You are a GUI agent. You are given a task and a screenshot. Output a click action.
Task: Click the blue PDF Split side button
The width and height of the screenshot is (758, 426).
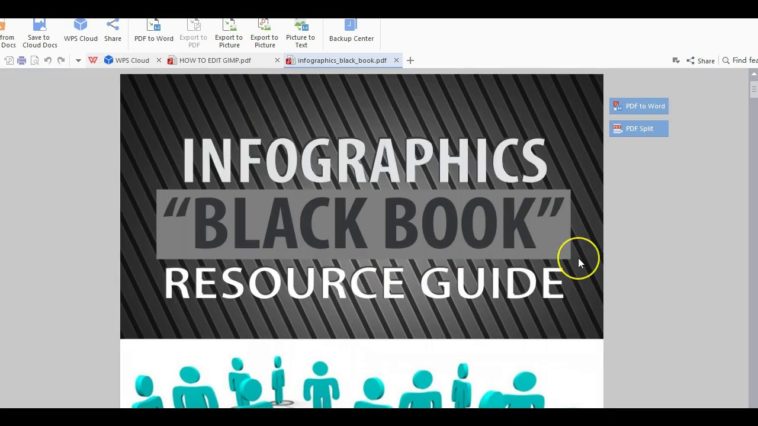(x=639, y=129)
